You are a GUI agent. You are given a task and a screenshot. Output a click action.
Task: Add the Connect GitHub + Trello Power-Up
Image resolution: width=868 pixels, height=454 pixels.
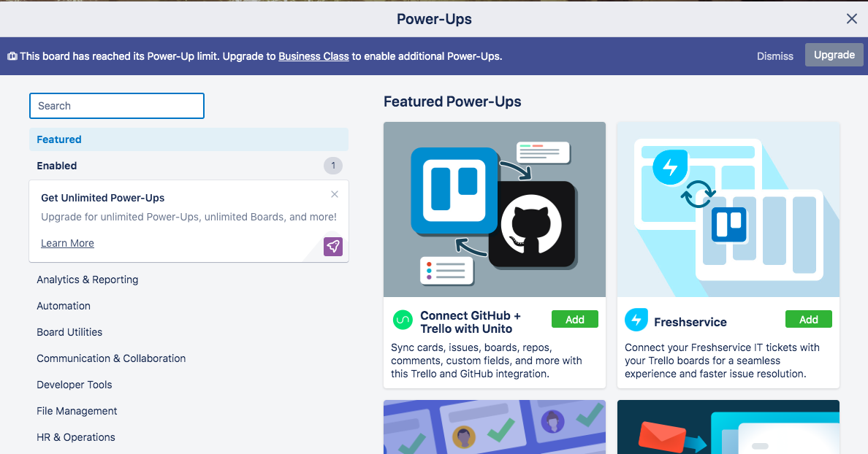click(574, 319)
